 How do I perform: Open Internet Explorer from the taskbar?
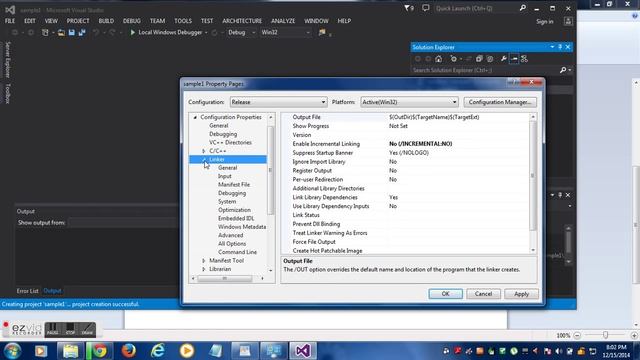(x=158, y=351)
